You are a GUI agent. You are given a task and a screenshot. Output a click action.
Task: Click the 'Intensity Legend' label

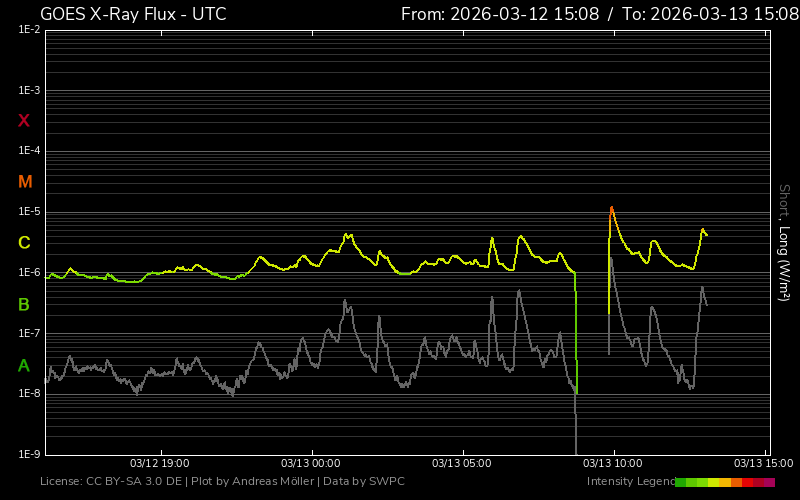631,481
